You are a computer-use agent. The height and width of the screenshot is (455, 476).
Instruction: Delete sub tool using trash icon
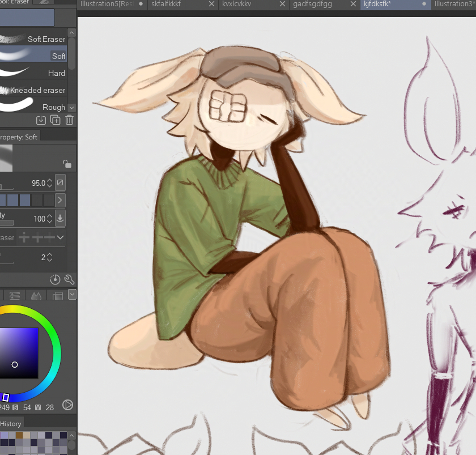click(x=69, y=120)
